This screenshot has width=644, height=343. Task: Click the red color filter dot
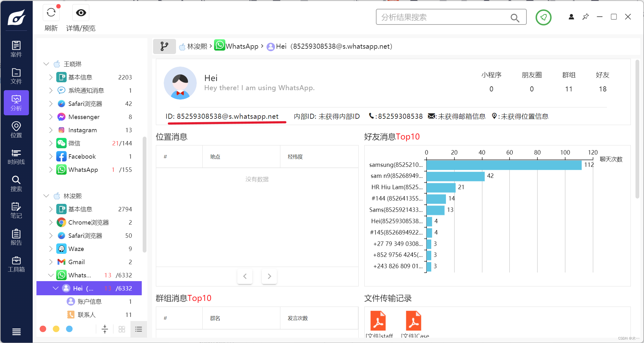[x=43, y=329]
